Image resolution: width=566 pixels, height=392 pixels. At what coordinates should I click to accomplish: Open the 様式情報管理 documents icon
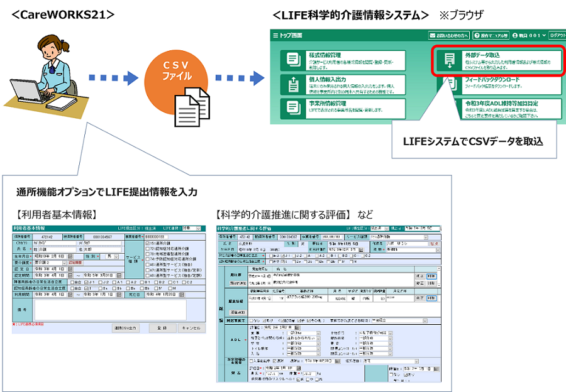point(294,60)
